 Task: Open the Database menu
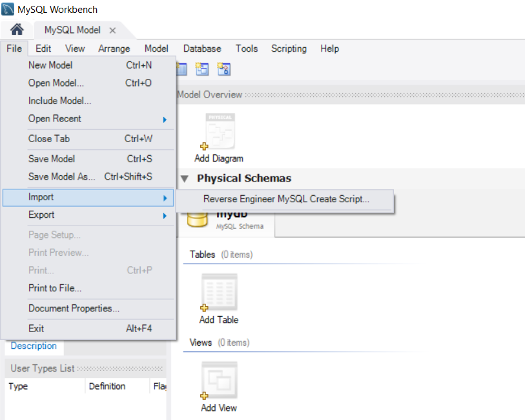[202, 48]
